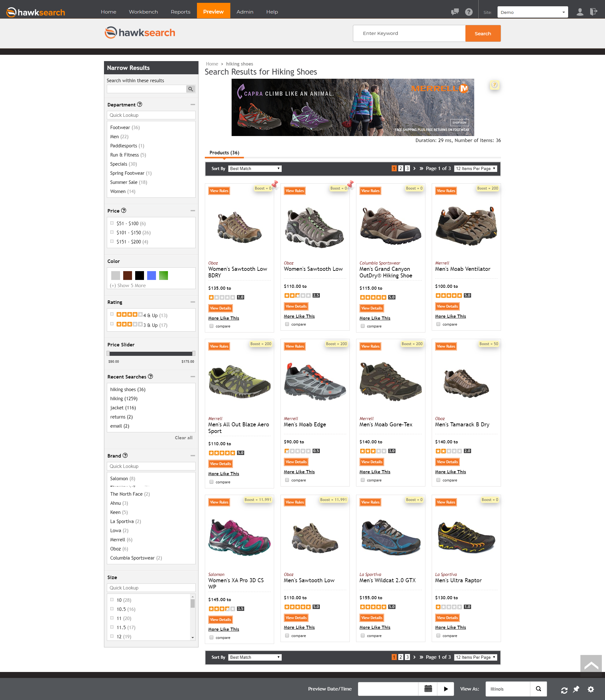Check the $101 - $150 price filter

tap(112, 232)
